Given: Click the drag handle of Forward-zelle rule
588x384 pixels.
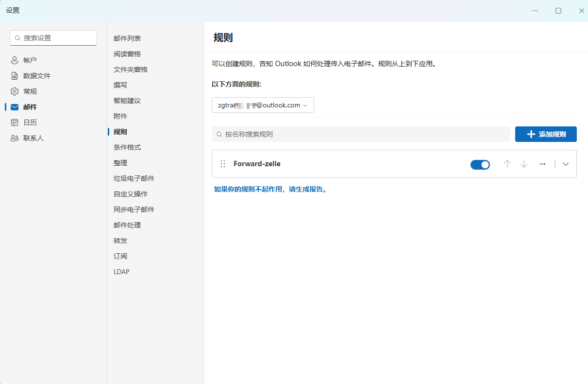Looking at the screenshot, I should [223, 164].
